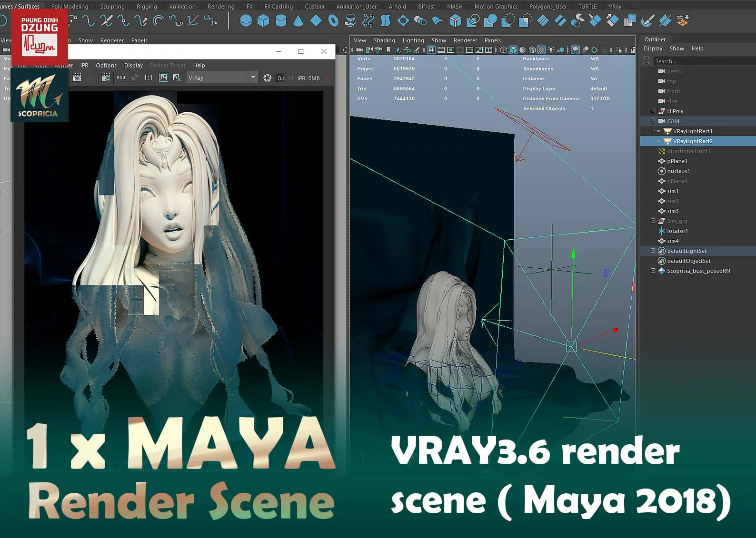Click the IPR render clapper icon
The image size is (756, 538).
click(x=77, y=78)
